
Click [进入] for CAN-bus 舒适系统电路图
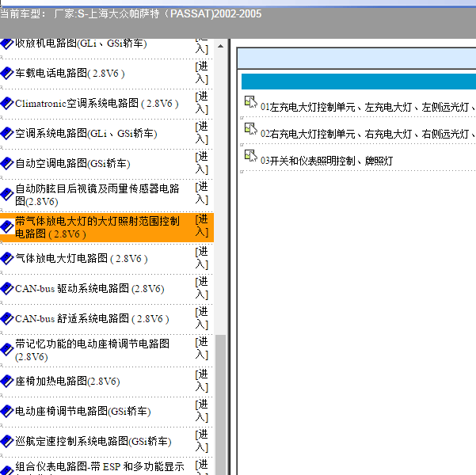coord(202,318)
